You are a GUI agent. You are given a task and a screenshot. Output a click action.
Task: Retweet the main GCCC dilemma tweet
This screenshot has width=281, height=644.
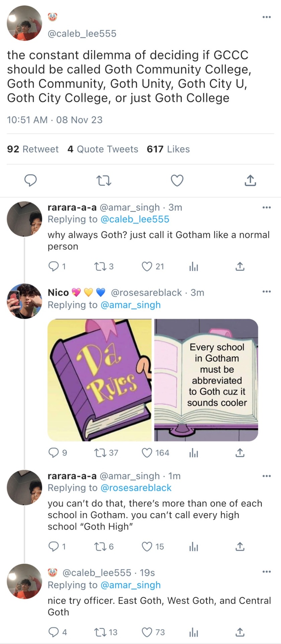(104, 181)
